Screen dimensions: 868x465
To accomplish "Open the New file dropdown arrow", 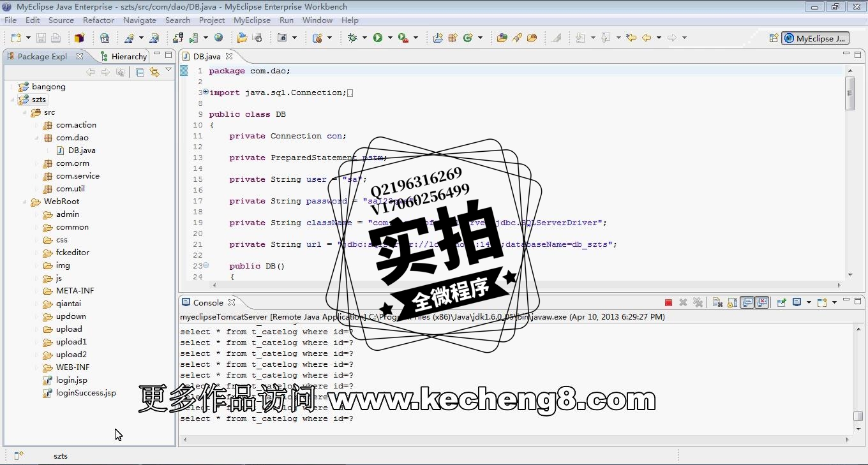I will (27, 38).
